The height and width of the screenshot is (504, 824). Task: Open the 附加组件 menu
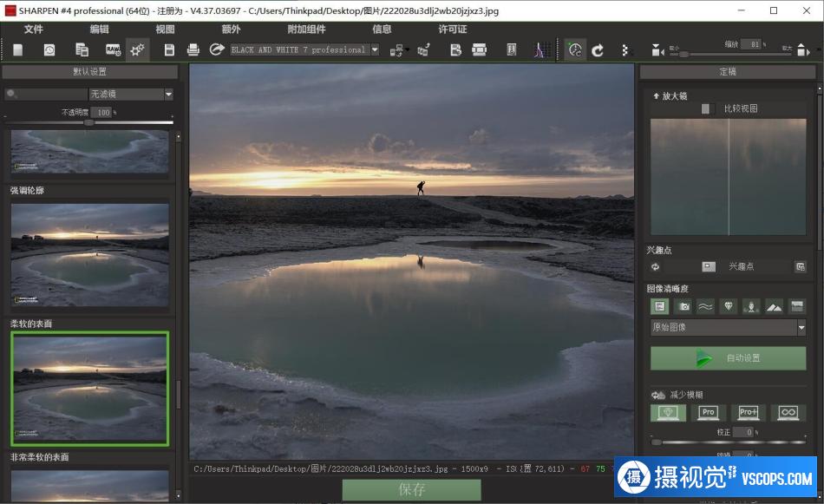[306, 29]
